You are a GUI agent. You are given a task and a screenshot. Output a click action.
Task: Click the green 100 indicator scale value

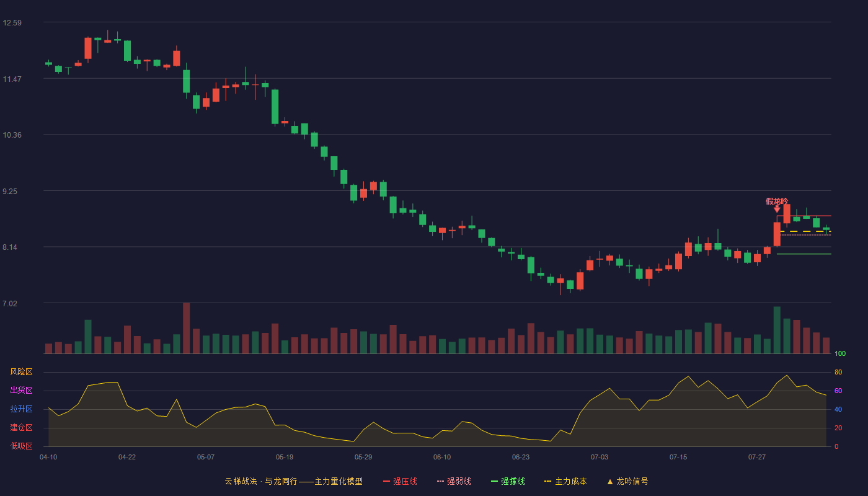click(840, 354)
